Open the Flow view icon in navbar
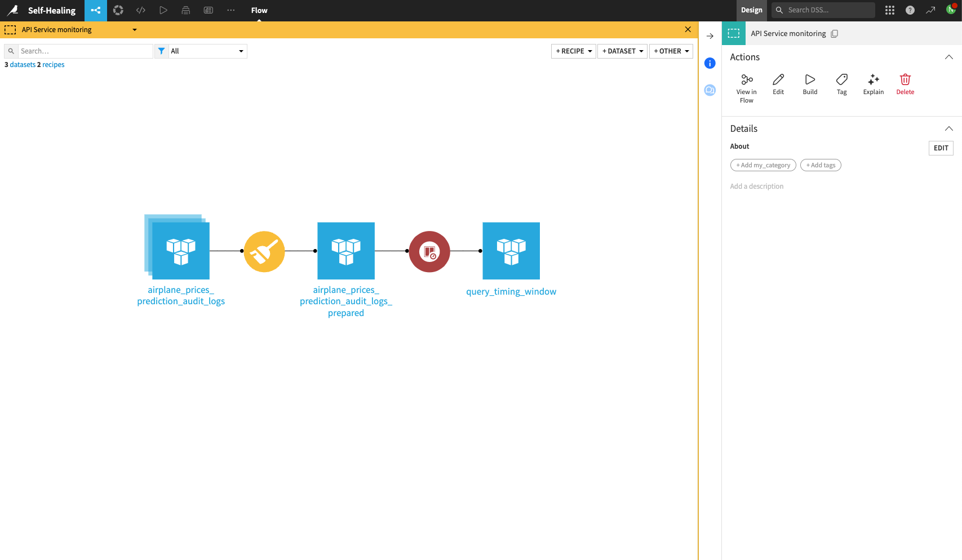Viewport: 962px width, 560px height. (95, 10)
